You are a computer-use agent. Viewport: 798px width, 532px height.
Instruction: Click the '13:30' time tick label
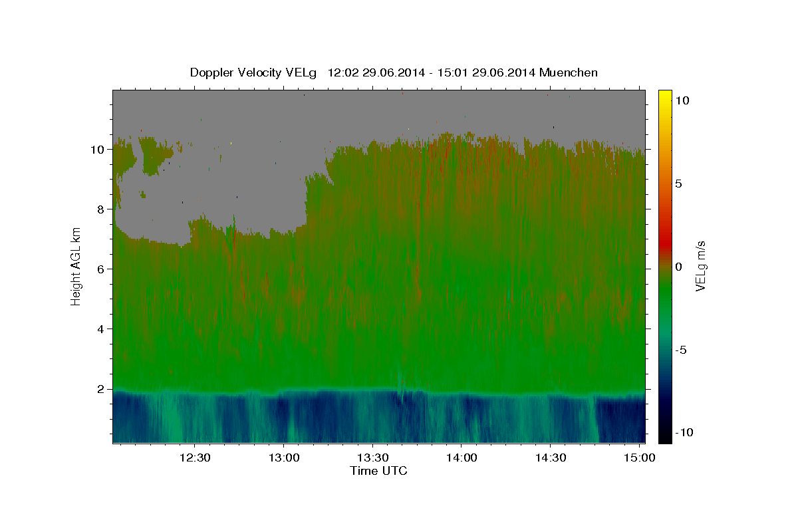(x=372, y=458)
